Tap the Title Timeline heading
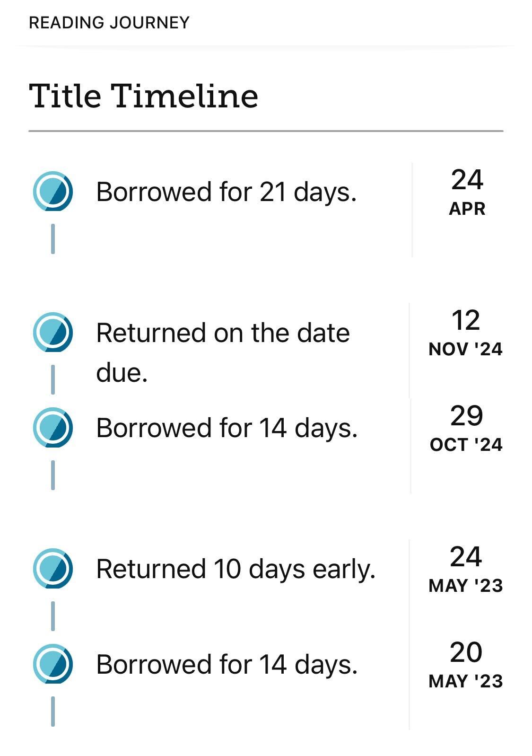Viewport: 532px width, 756px height. click(144, 96)
